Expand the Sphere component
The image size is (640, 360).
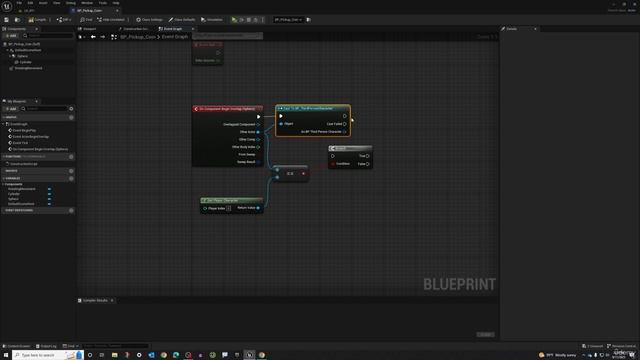[x=10, y=56]
